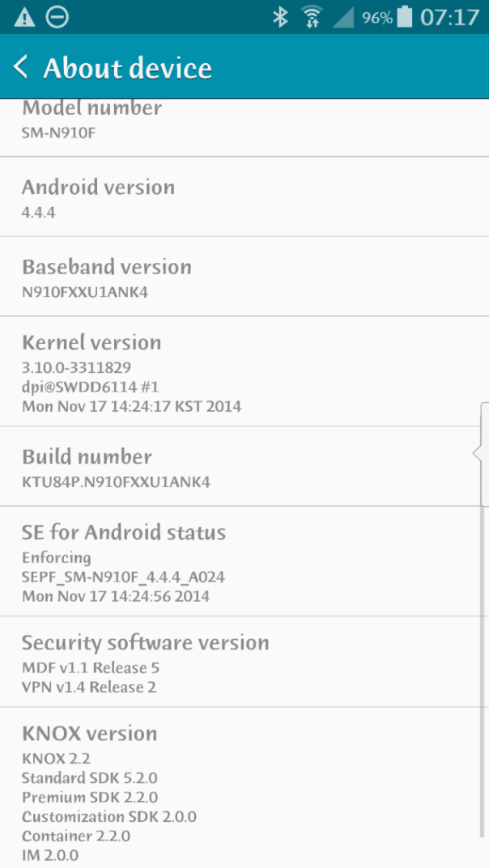Select the Android version entry

243,198
